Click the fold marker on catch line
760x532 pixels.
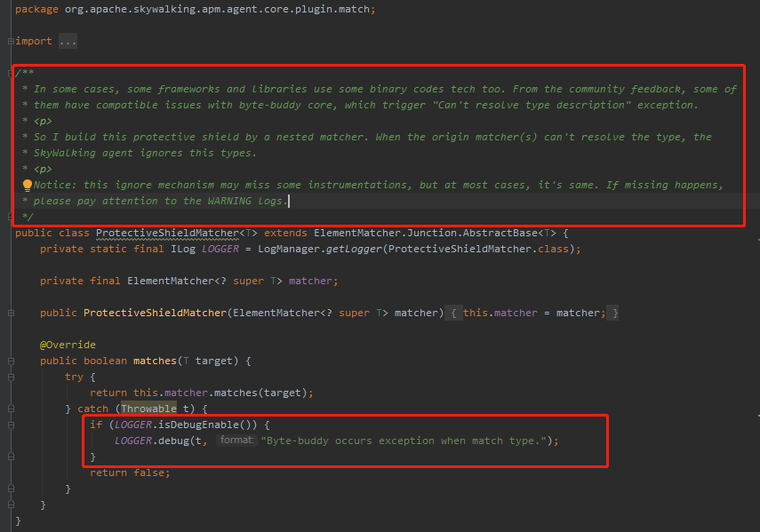point(11,409)
